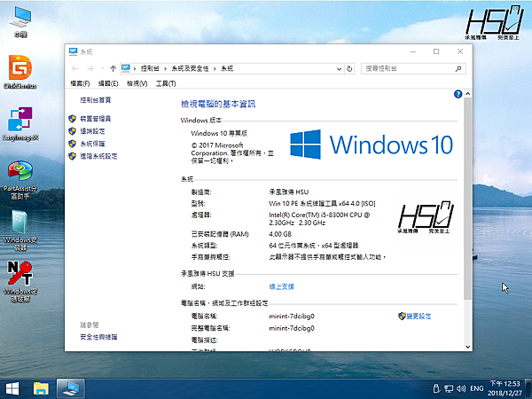The height and width of the screenshot is (399, 532).
Task: Go up one level with Up arrow
Action: point(113,68)
